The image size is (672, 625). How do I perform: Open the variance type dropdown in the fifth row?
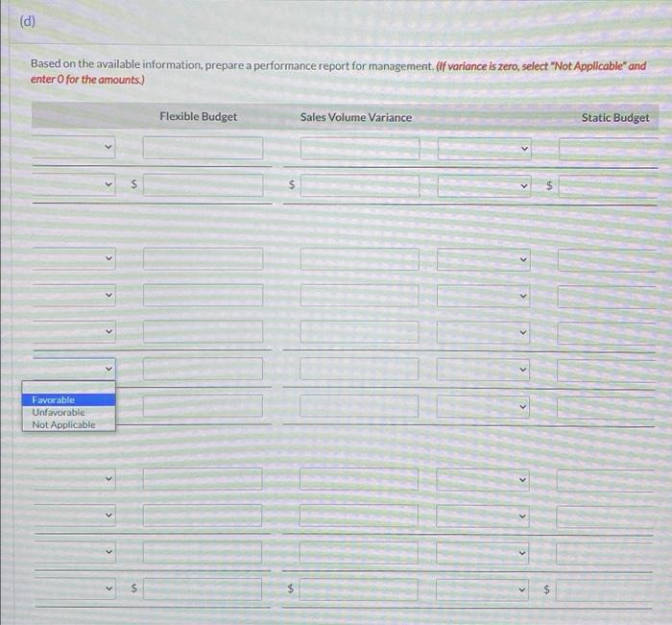click(x=483, y=332)
